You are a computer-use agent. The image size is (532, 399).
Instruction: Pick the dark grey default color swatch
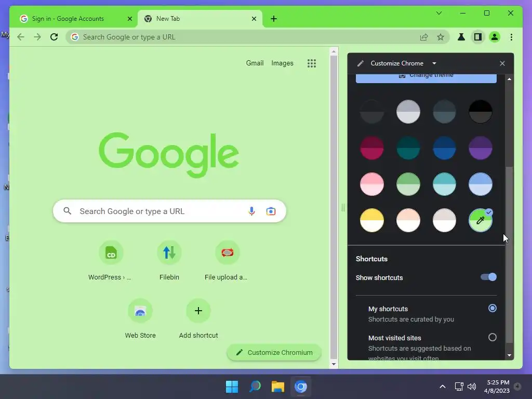(372, 112)
